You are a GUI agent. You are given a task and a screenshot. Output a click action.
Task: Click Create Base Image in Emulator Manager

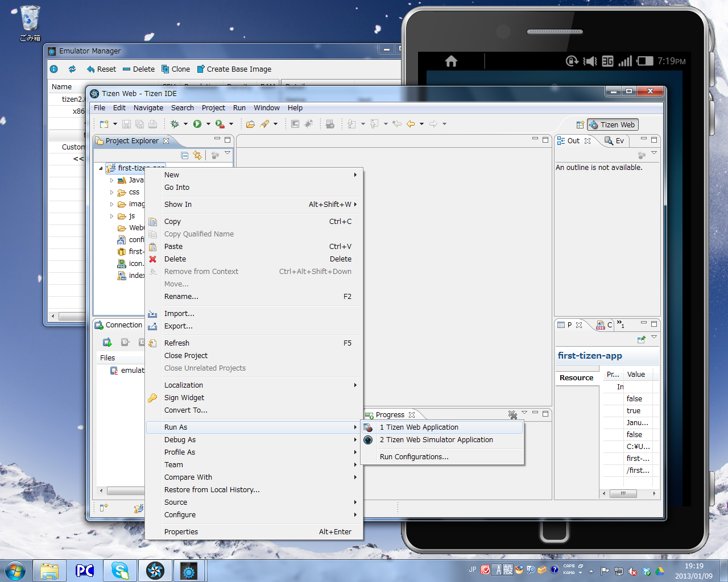pyautogui.click(x=234, y=69)
